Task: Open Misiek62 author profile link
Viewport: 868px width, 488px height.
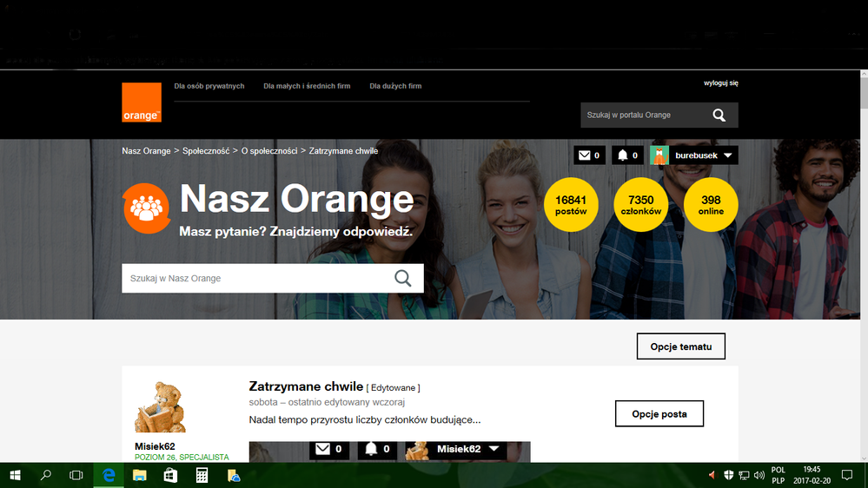Action: tap(155, 446)
